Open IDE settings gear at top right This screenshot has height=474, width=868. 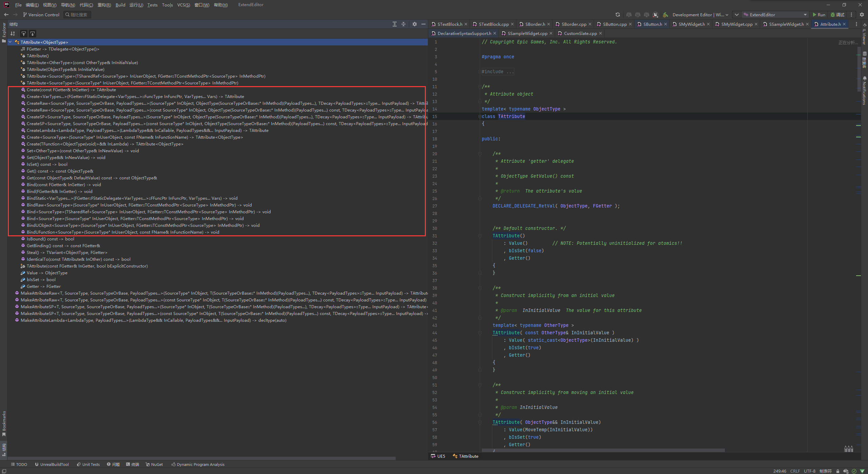[862, 15]
